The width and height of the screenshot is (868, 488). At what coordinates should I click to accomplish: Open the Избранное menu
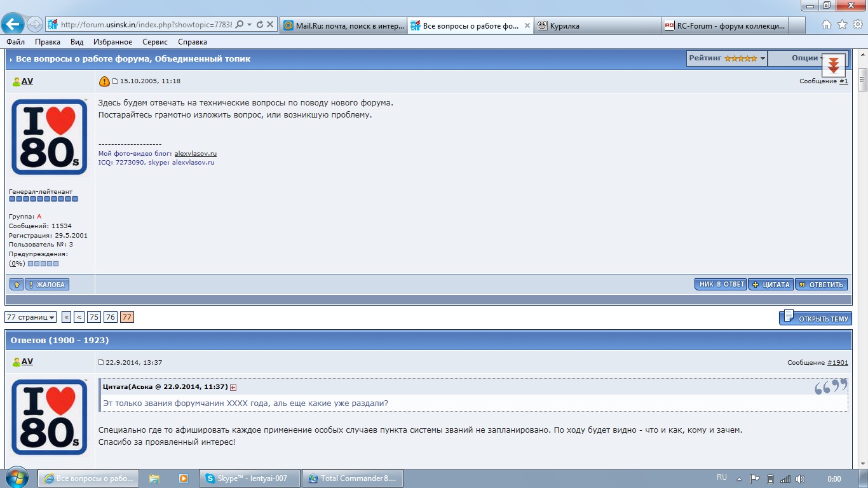[x=112, y=42]
